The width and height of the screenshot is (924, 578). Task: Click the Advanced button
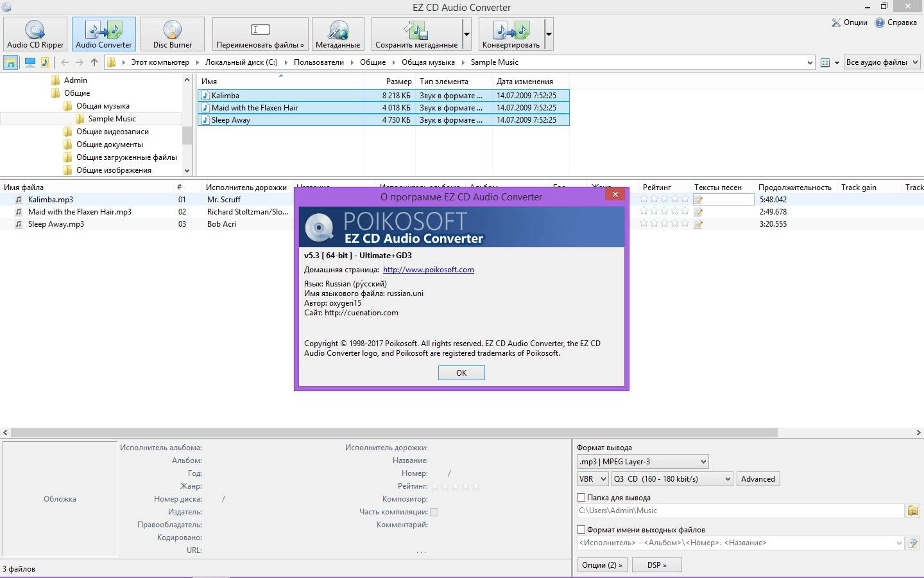coord(758,479)
